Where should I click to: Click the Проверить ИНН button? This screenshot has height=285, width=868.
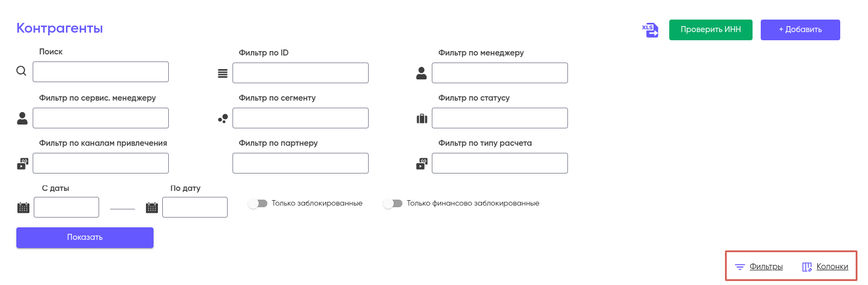(x=711, y=30)
